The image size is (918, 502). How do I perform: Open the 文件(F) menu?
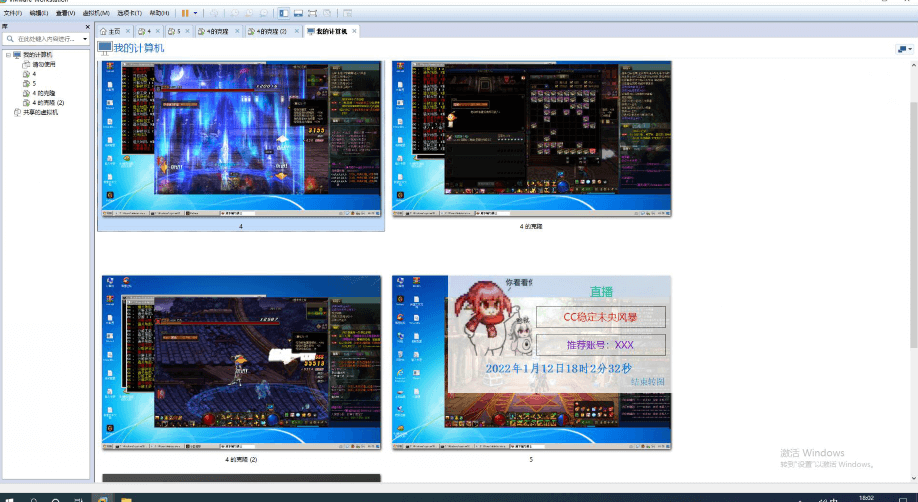(x=13, y=13)
